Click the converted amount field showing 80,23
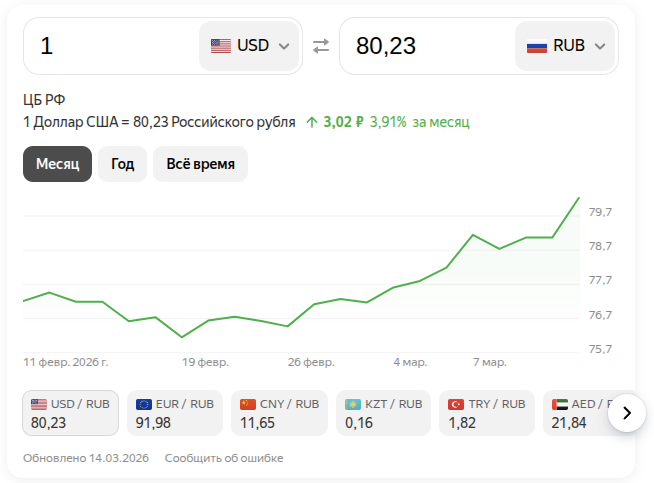The width and height of the screenshot is (654, 483). click(x=425, y=46)
